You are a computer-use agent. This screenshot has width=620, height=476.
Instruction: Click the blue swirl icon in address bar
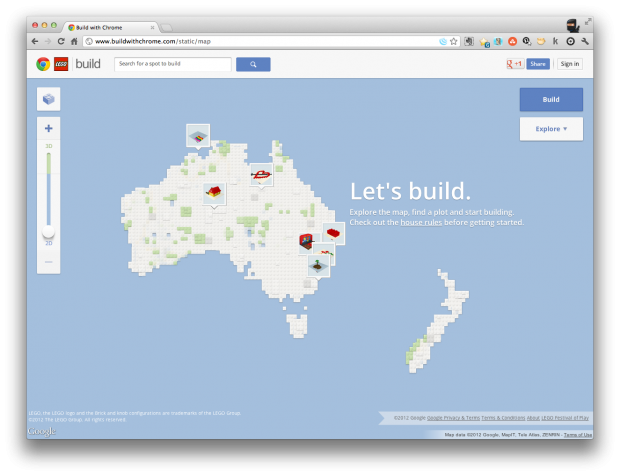443,41
